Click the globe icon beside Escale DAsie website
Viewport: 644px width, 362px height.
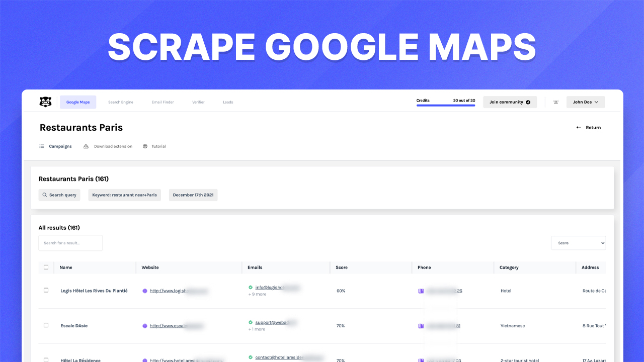click(144, 325)
